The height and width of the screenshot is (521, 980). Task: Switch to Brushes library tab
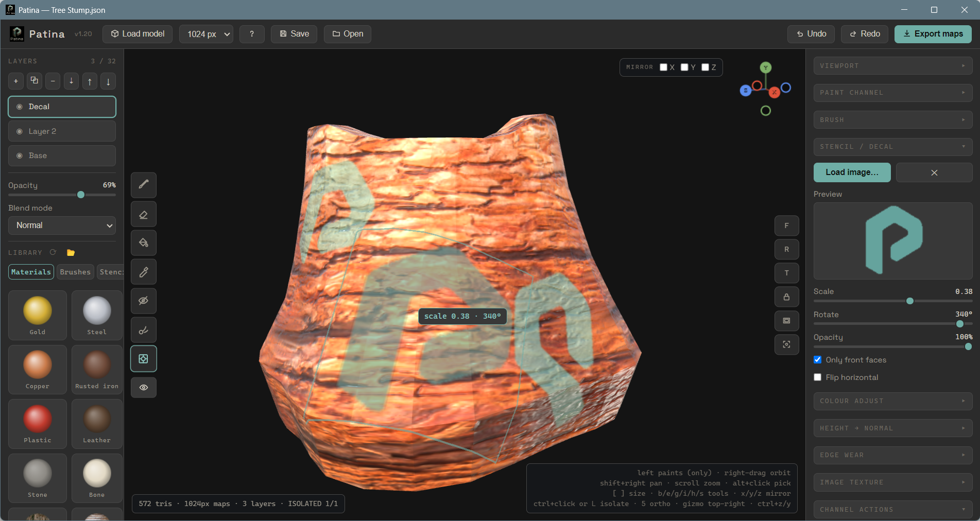[75, 272]
